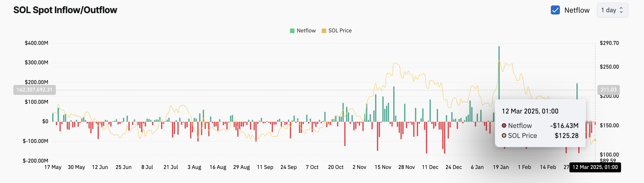Click the 15 Nov date label on axis
The width and height of the screenshot is (644, 183).
point(383,167)
